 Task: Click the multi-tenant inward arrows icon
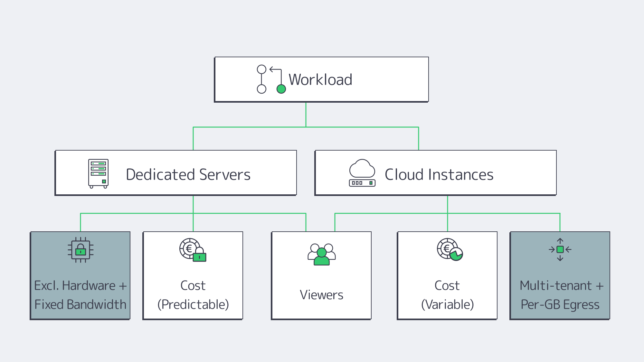click(x=560, y=249)
